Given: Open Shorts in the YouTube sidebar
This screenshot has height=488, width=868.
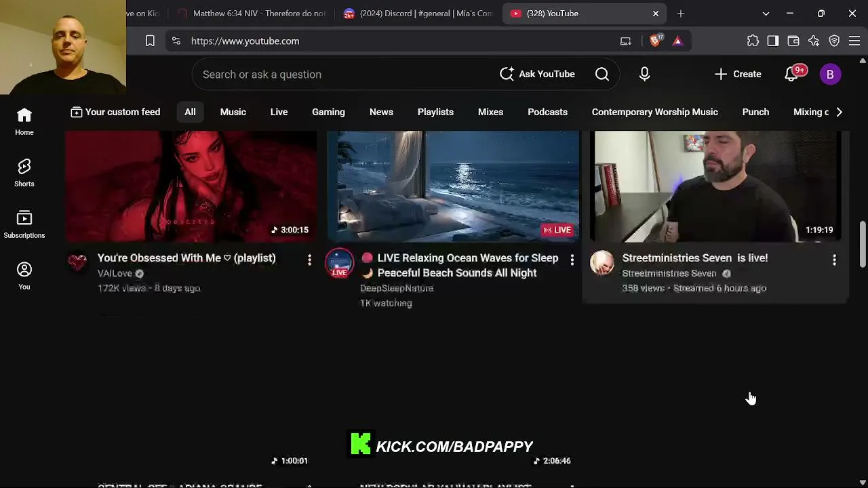Looking at the screenshot, I should (24, 174).
